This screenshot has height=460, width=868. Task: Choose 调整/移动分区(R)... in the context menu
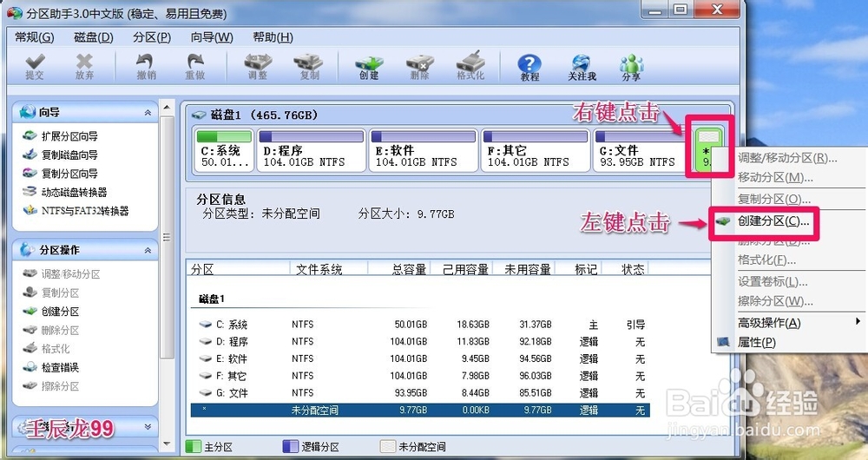(786, 158)
